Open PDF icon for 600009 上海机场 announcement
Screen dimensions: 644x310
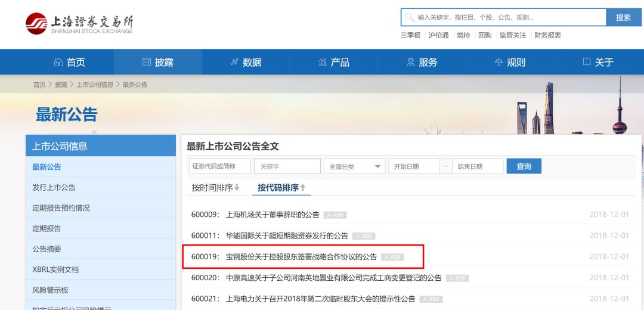[x=335, y=215]
